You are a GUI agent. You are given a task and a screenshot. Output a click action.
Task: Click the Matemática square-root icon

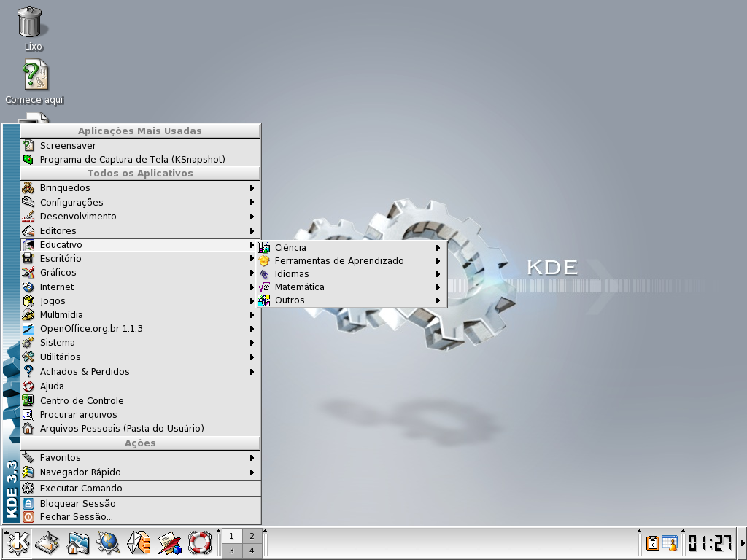(264, 287)
